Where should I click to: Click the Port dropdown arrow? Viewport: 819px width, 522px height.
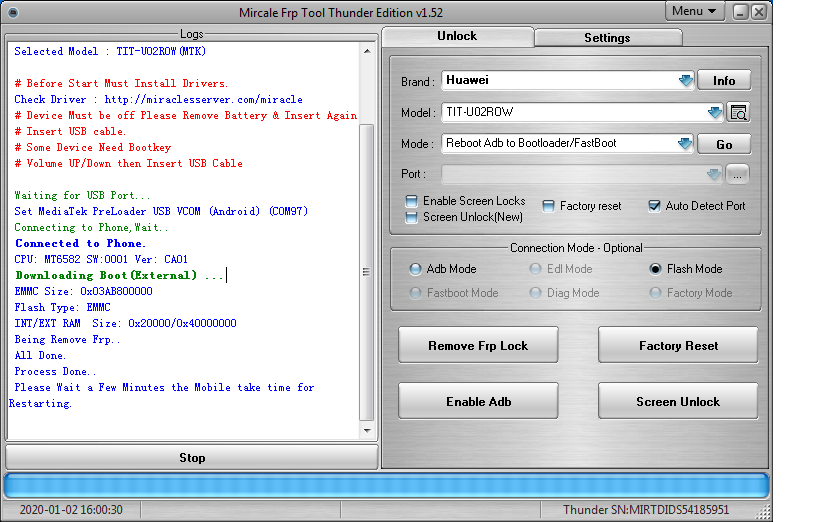713,175
